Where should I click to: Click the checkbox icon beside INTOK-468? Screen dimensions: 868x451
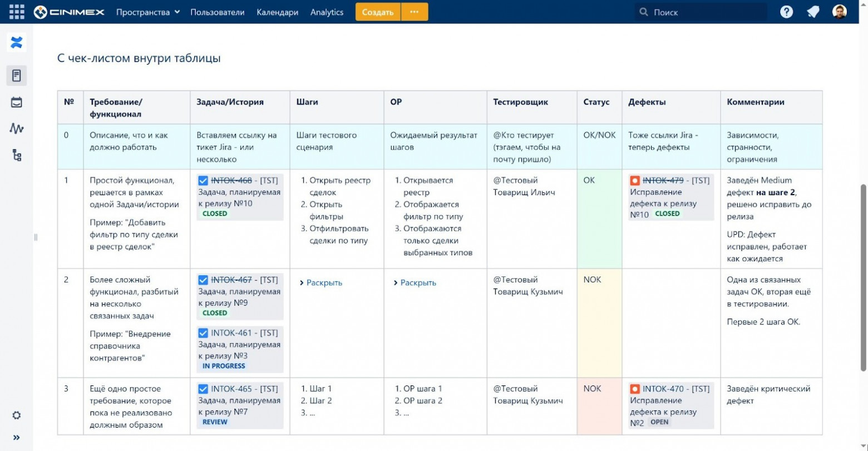click(x=203, y=181)
